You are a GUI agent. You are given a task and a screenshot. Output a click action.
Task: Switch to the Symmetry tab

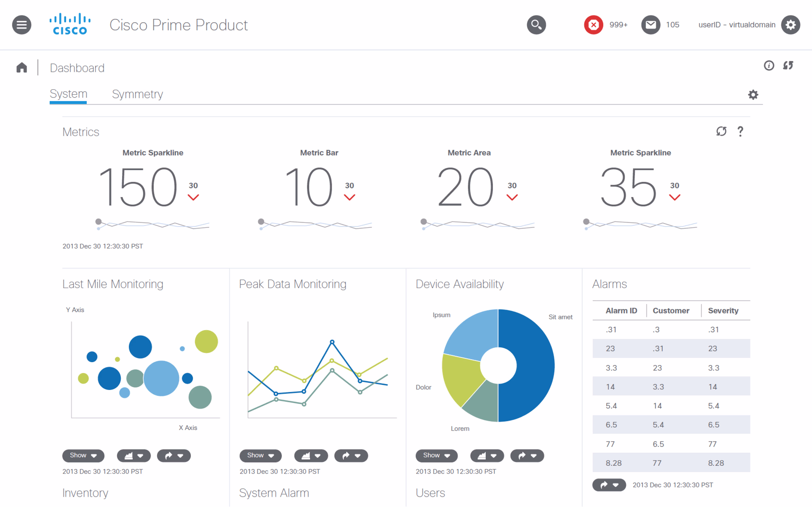137,94
